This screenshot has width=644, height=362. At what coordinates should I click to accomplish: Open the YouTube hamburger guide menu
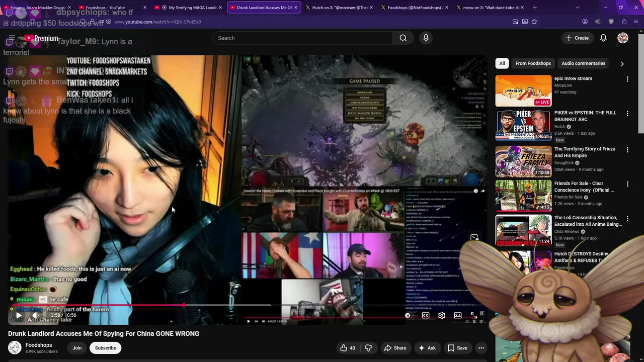pos(12,38)
